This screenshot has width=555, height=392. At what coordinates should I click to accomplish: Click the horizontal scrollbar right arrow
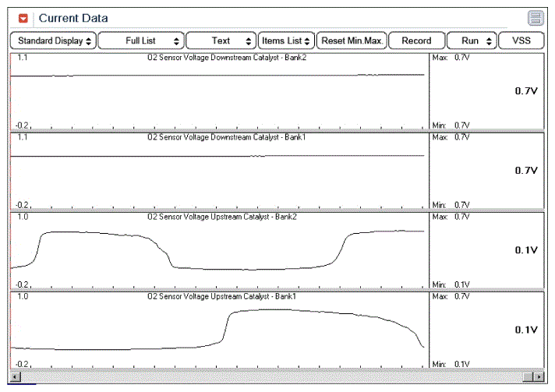(538, 377)
